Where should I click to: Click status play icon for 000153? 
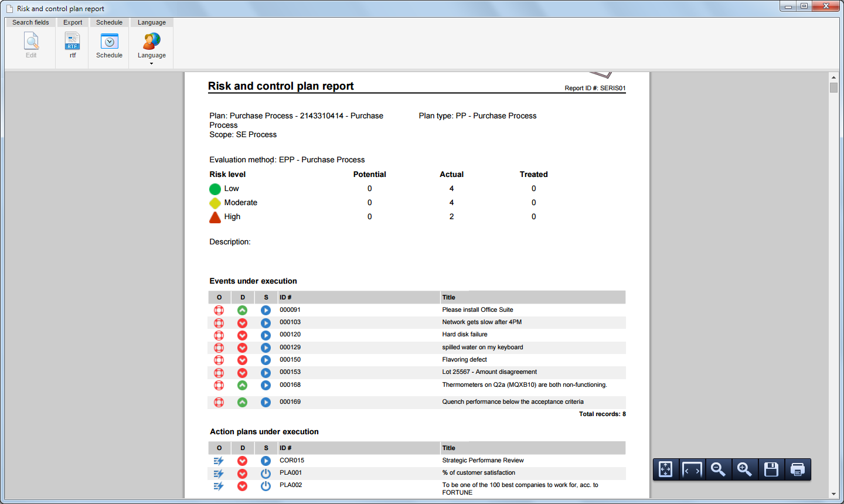pyautogui.click(x=266, y=373)
